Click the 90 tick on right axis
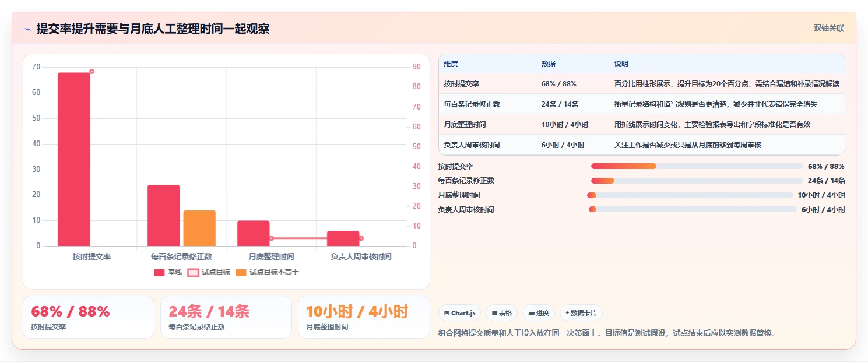 point(416,67)
